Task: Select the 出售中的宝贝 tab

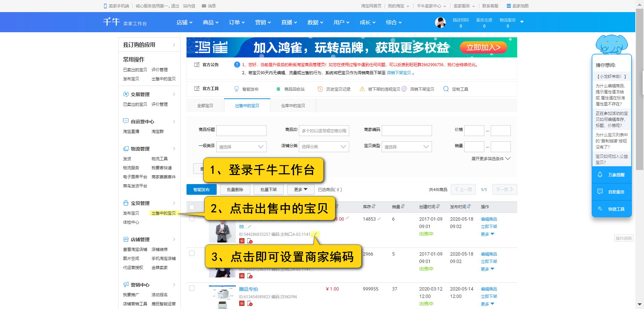Action: point(247,105)
